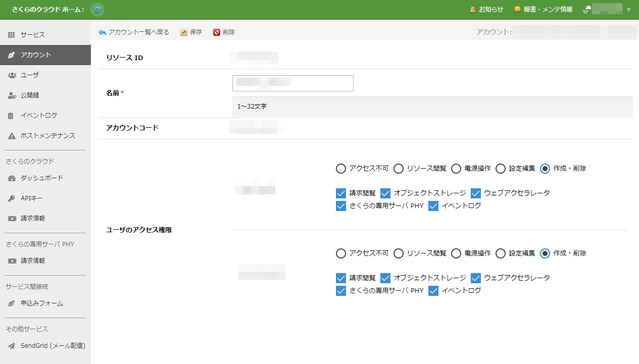Toggle ウェブアクセラレータ checkbox for second user
Image resolution: width=639 pixels, height=364 pixels.
click(475, 278)
